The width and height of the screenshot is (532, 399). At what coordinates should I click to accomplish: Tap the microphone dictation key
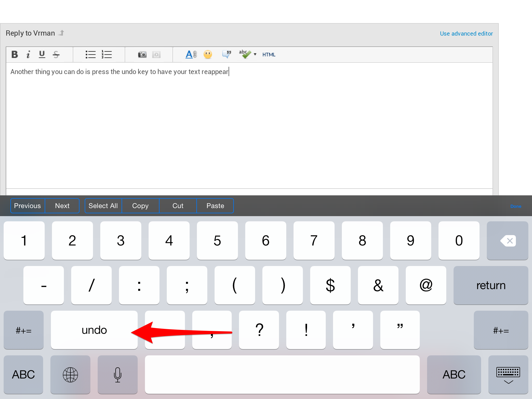click(x=117, y=375)
